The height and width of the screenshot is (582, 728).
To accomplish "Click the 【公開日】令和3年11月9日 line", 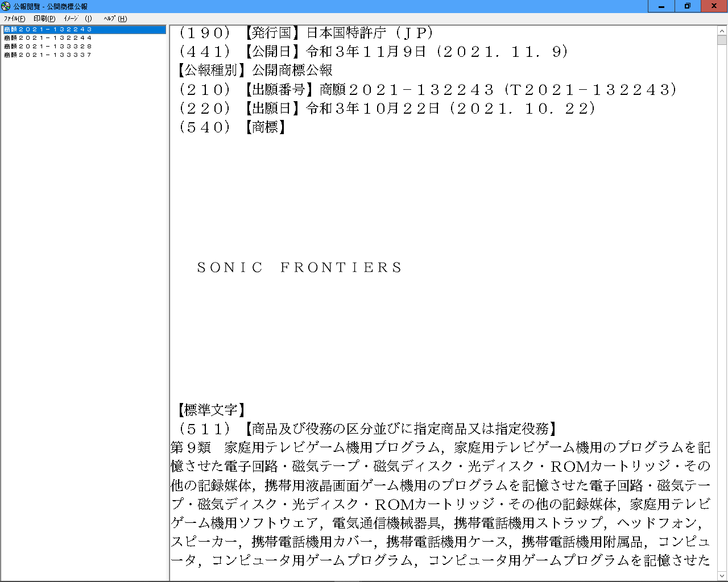I will pyautogui.click(x=374, y=52).
